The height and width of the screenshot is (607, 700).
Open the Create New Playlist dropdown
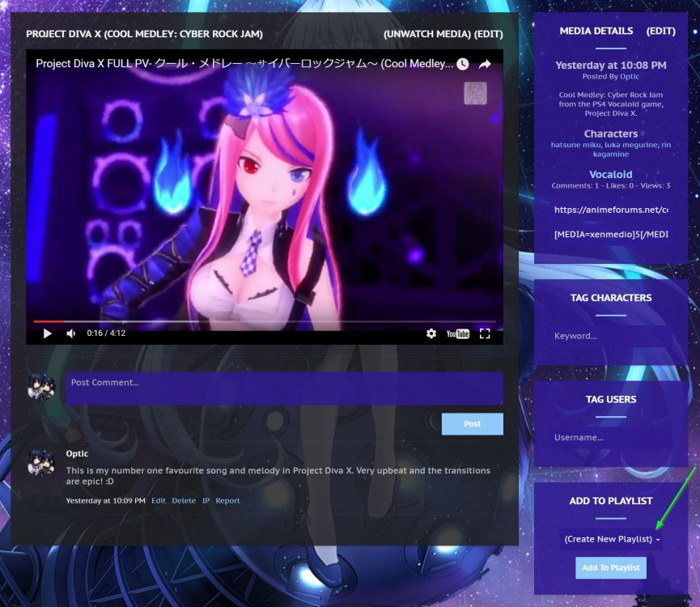(611, 539)
